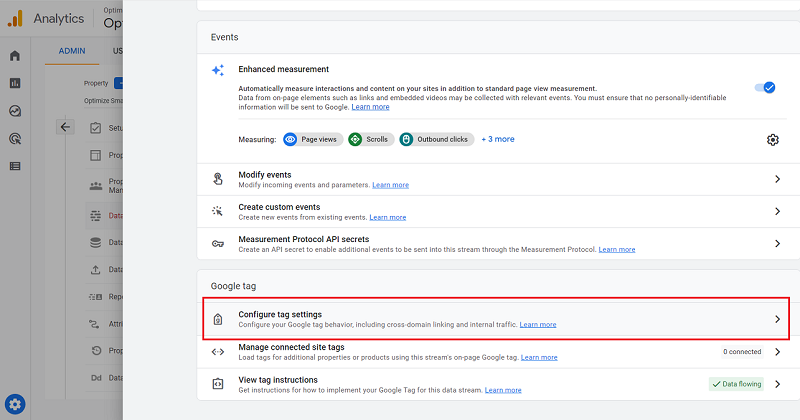Click Attribution Settings icon
Screen dimensions: 800x420
[94, 324]
